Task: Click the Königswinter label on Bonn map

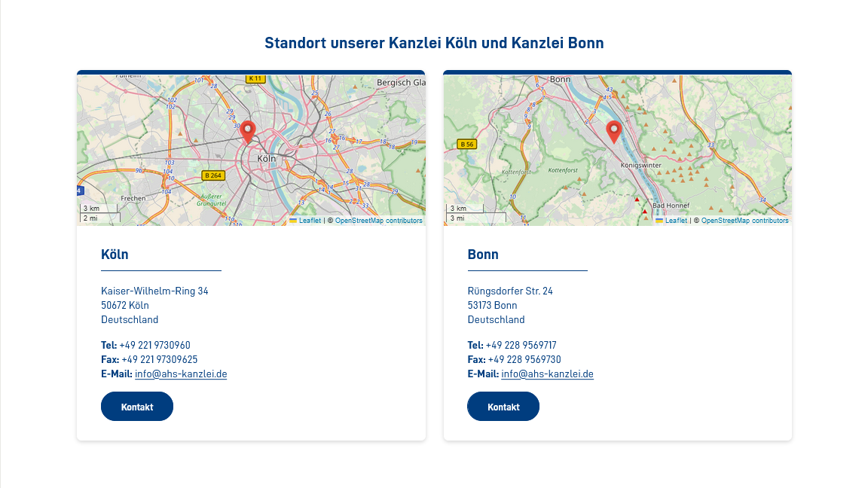Action: point(640,165)
